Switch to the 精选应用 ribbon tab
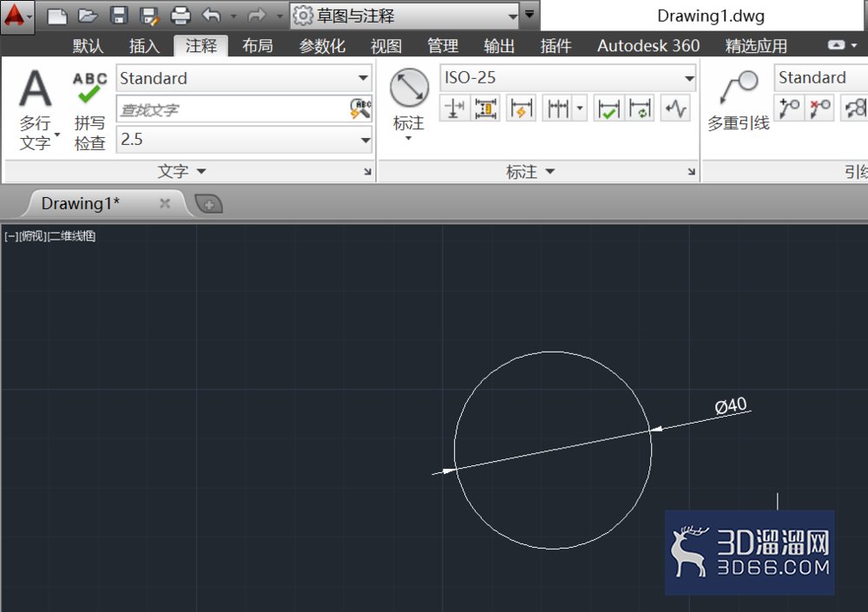 pos(756,45)
